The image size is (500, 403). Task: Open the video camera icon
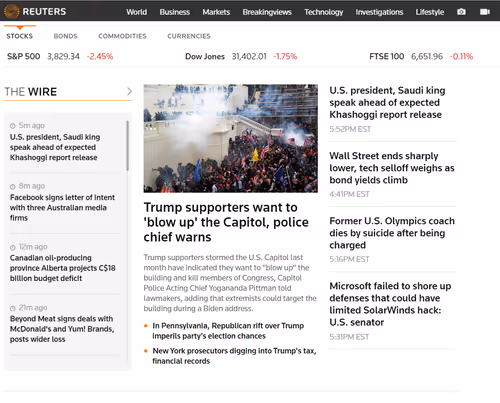(x=485, y=12)
